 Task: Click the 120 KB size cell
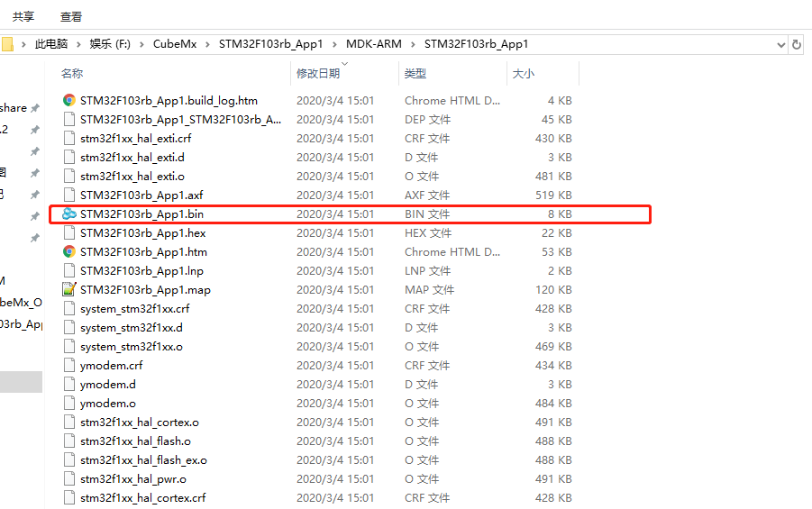[x=553, y=290]
